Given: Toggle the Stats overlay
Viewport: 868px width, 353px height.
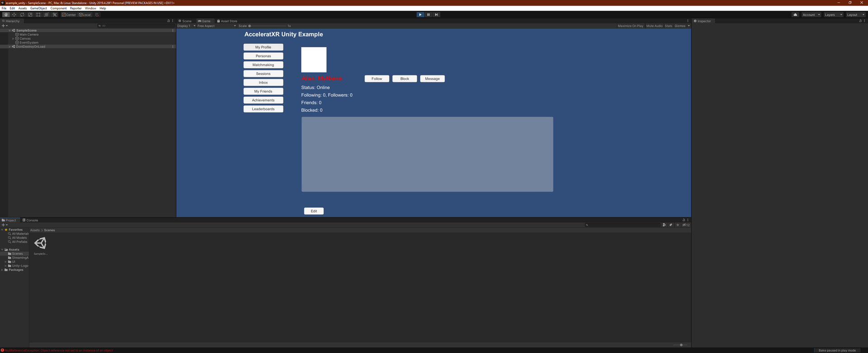Looking at the screenshot, I should click(x=668, y=26).
